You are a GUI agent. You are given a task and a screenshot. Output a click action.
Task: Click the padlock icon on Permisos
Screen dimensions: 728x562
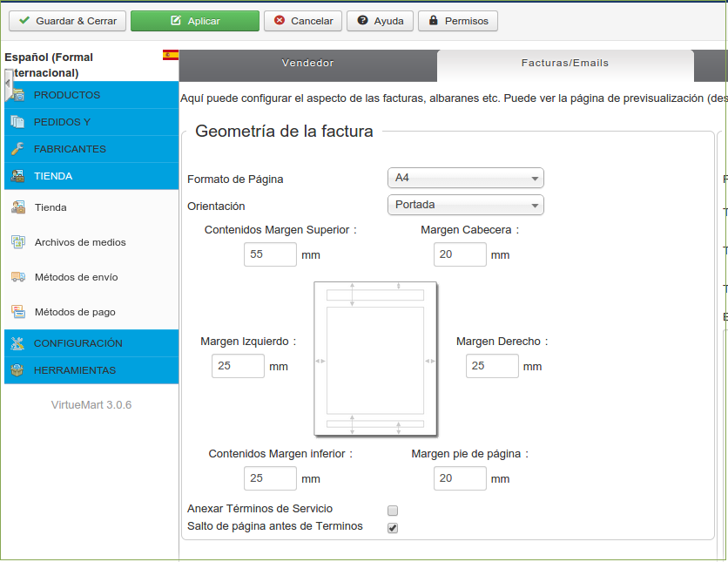pyautogui.click(x=433, y=20)
